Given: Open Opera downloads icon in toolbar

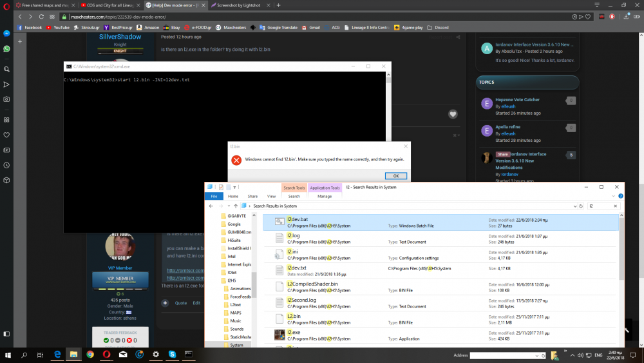Looking at the screenshot, I should (x=626, y=17).
